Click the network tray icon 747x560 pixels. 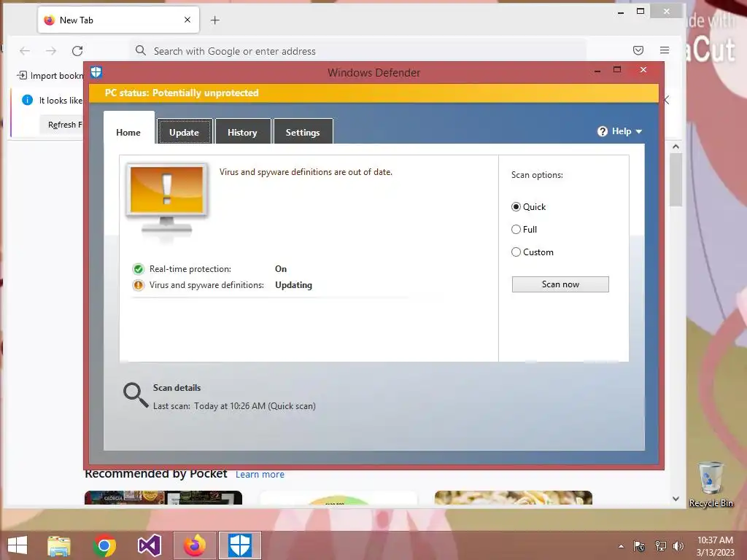661,546
